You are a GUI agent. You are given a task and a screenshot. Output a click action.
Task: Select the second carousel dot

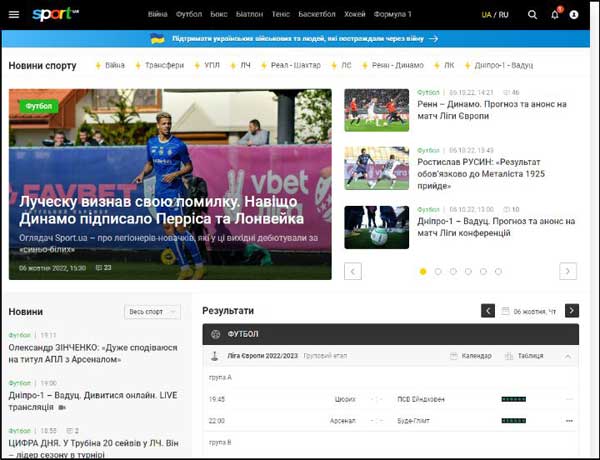tap(438, 271)
